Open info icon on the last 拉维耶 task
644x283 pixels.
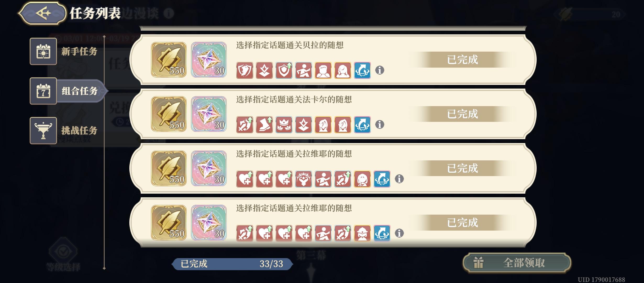399,233
